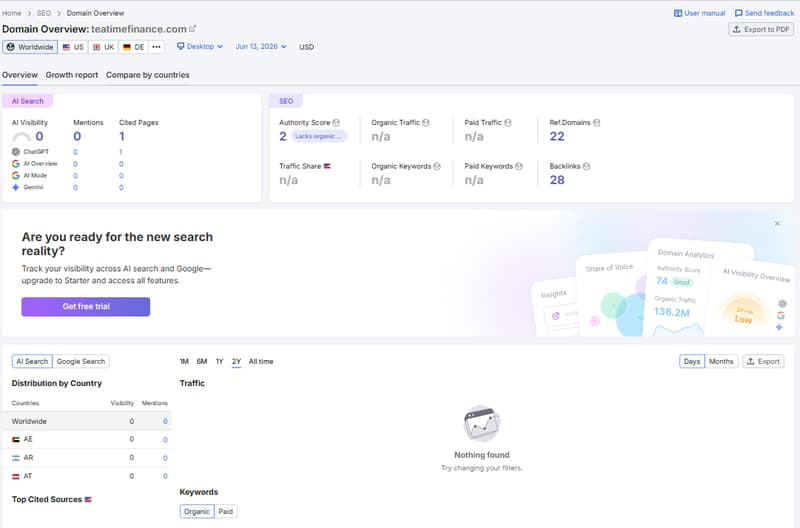Click the Worldwide globe icon
The image size is (800, 528).
(x=11, y=47)
